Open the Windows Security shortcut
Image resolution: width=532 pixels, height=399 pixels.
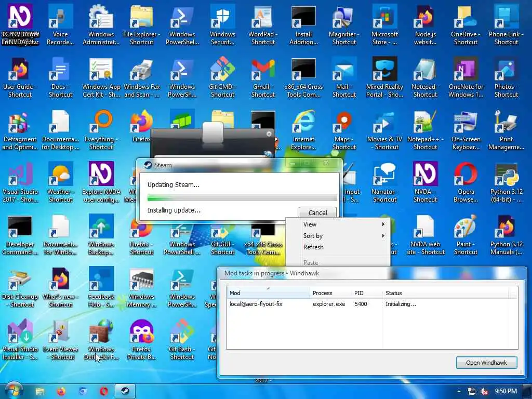(x=222, y=24)
